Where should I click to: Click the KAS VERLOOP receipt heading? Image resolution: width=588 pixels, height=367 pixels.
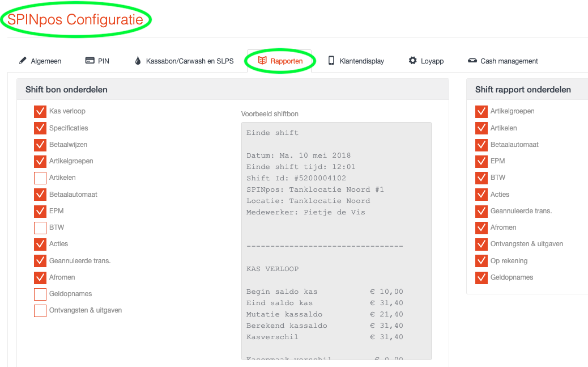click(272, 269)
